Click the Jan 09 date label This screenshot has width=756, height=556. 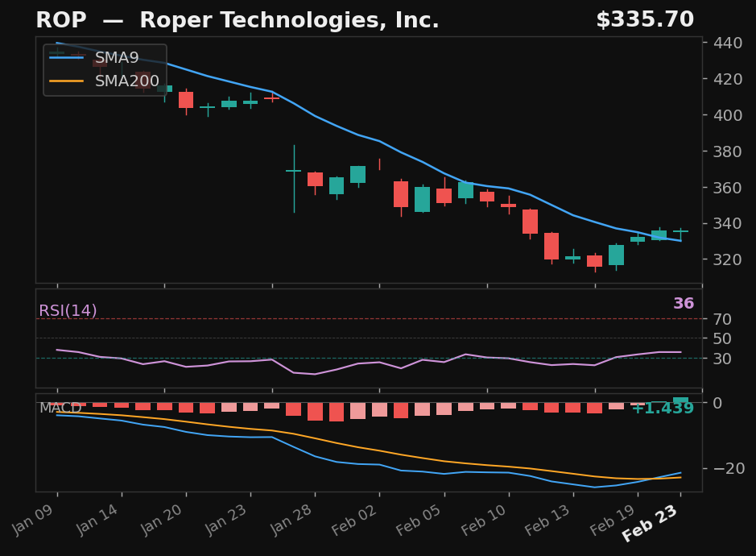[x=33, y=521]
